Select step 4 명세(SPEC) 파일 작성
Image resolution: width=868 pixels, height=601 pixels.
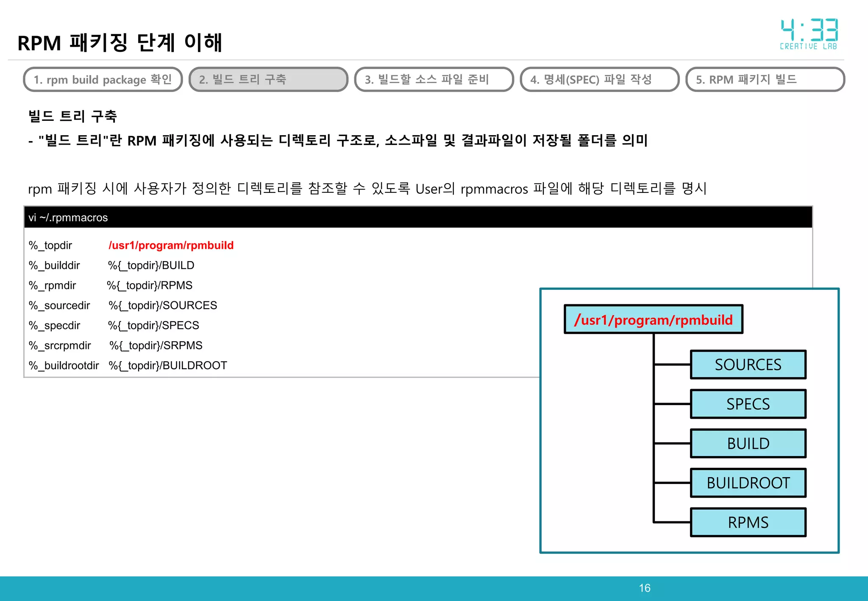click(599, 79)
